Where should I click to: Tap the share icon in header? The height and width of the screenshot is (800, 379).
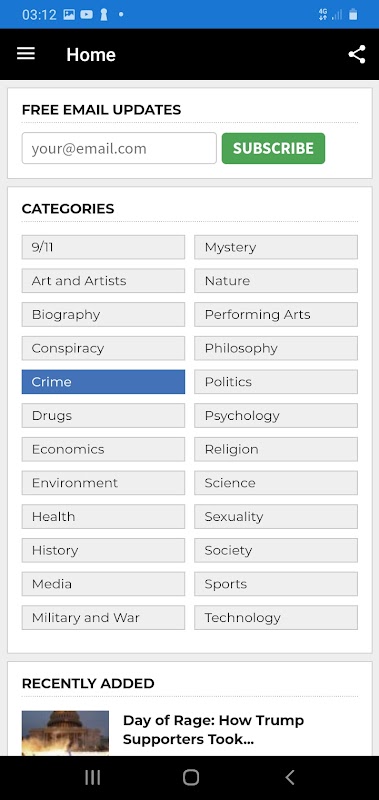point(357,54)
